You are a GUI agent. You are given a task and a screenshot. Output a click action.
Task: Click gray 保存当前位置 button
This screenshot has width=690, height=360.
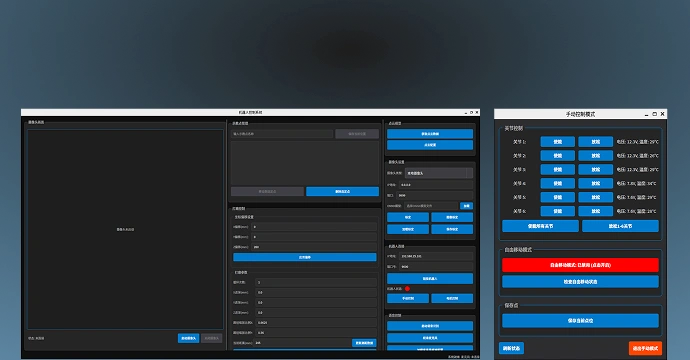[357, 134]
